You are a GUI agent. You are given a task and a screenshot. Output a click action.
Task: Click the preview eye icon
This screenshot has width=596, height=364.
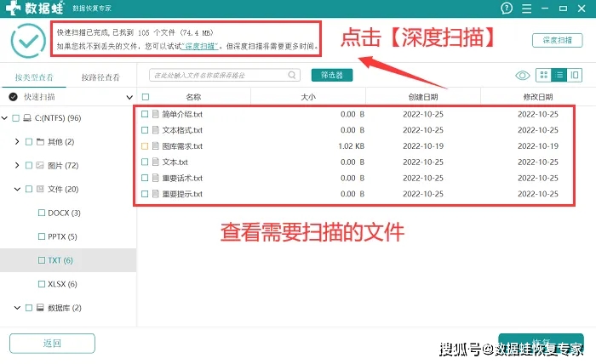[523, 76]
